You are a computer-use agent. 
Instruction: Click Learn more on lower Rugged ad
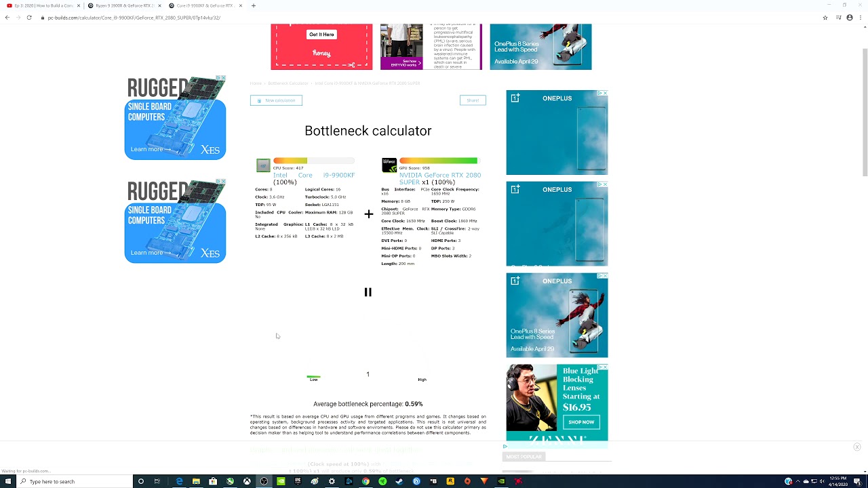point(151,252)
